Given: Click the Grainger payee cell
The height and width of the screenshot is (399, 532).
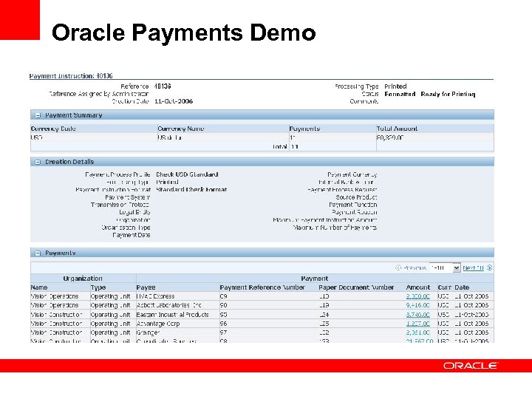Looking at the screenshot, I should (x=148, y=332).
